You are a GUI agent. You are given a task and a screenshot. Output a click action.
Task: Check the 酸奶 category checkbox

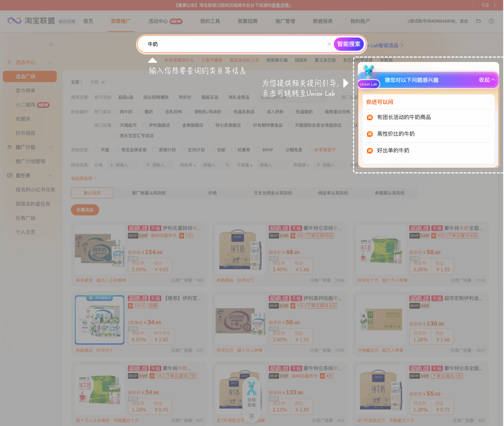pos(141,111)
